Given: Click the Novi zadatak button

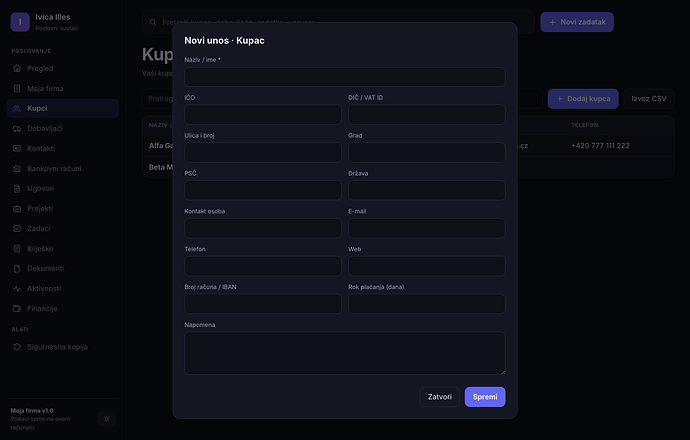Looking at the screenshot, I should 577,22.
